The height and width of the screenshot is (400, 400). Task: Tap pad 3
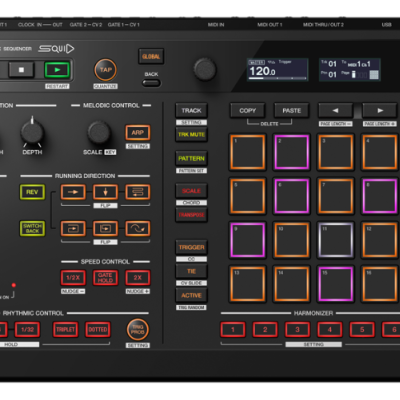point(336,152)
